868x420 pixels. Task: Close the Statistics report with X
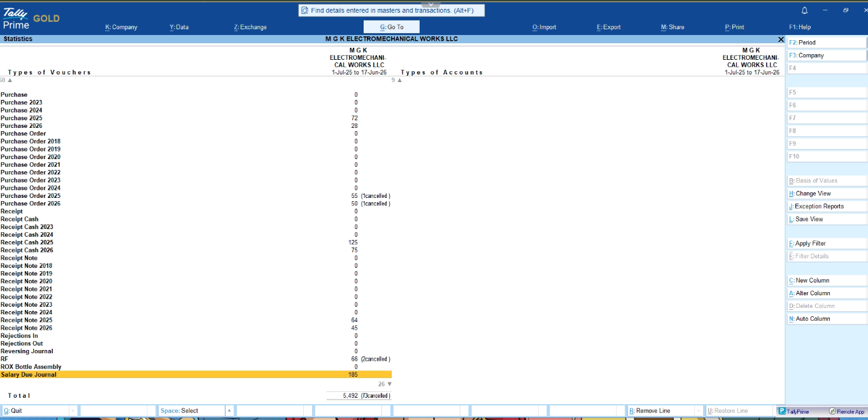click(x=781, y=39)
